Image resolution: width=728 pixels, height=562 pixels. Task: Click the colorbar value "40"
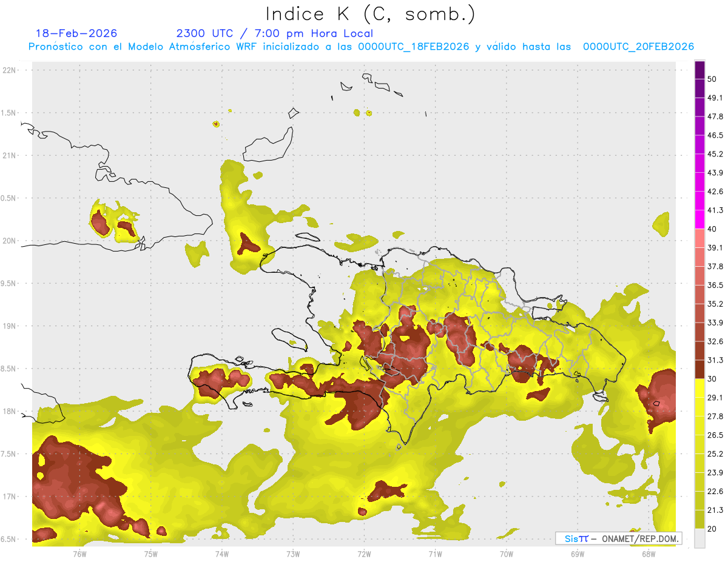712,229
